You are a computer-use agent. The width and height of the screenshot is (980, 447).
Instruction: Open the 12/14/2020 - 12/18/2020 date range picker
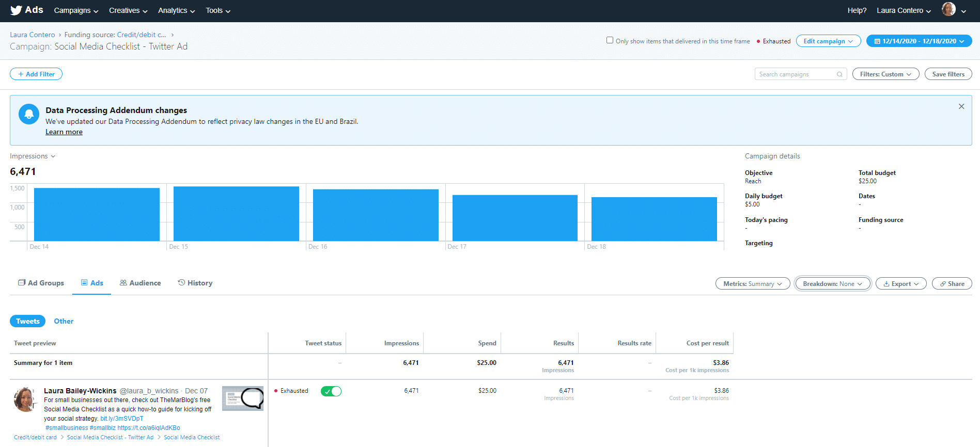(x=919, y=41)
